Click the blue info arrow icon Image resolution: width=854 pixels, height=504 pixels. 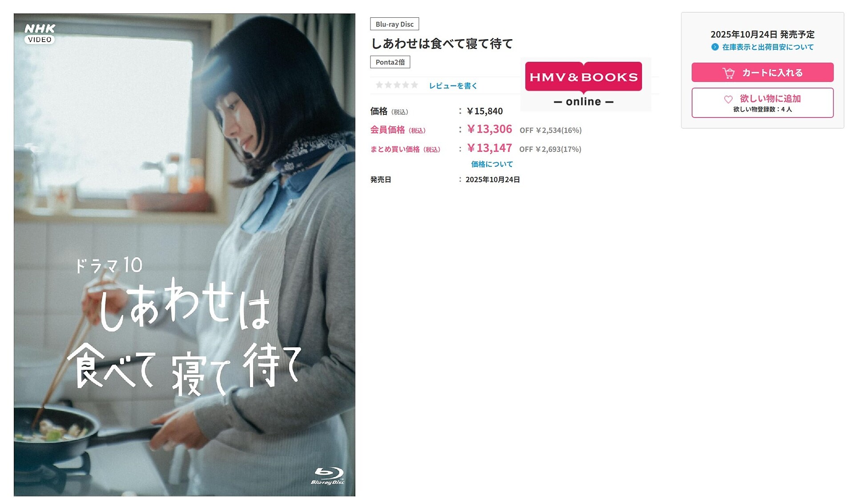tap(715, 47)
